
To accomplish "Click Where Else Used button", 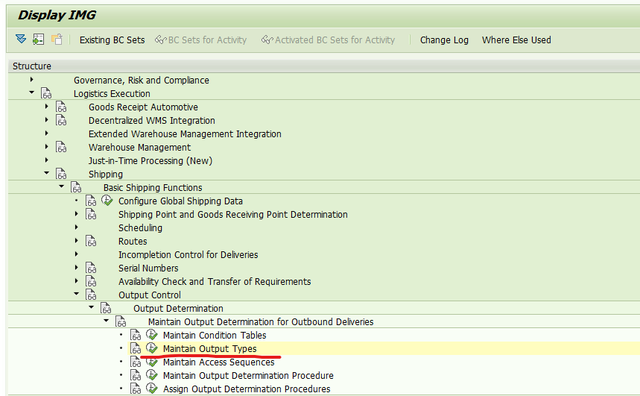I will coord(516,40).
